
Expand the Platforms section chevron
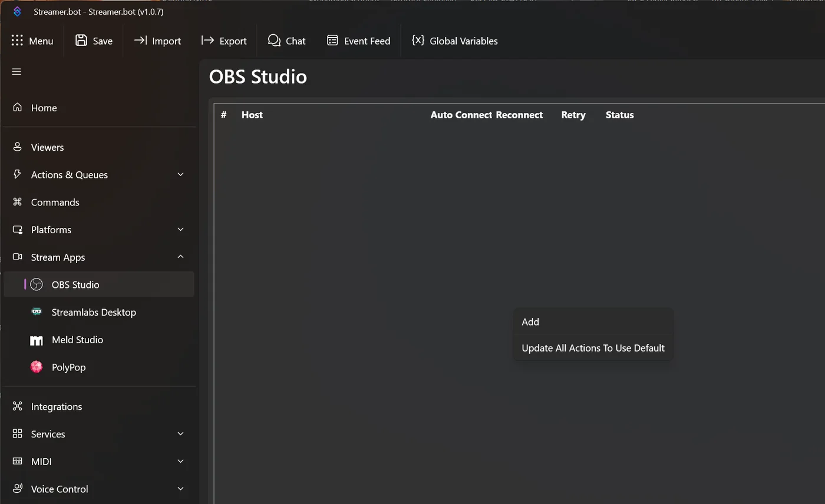[181, 229]
